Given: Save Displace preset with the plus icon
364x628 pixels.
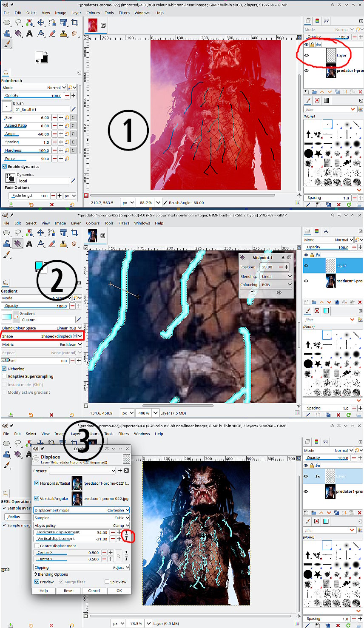Looking at the screenshot, I should tap(120, 471).
